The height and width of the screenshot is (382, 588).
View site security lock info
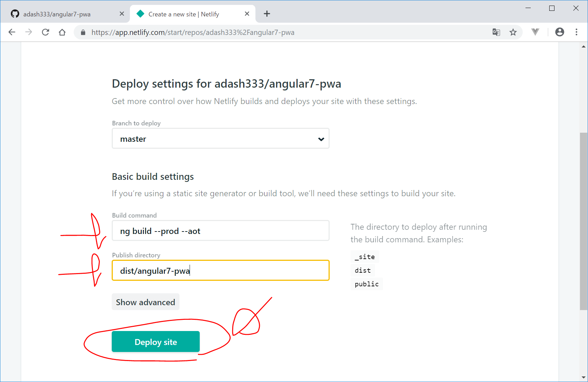(x=83, y=32)
